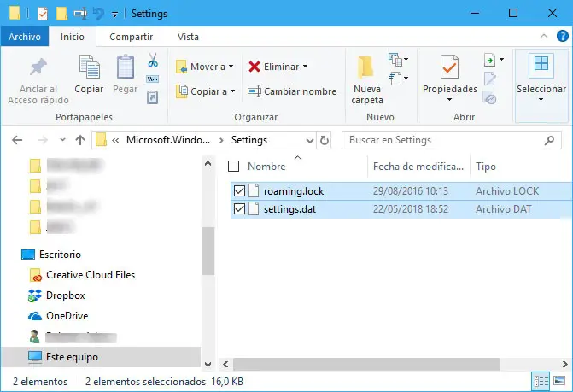This screenshot has width=573, height=392.
Task: Click the Settings breadcrumb segment
Action: tap(249, 140)
